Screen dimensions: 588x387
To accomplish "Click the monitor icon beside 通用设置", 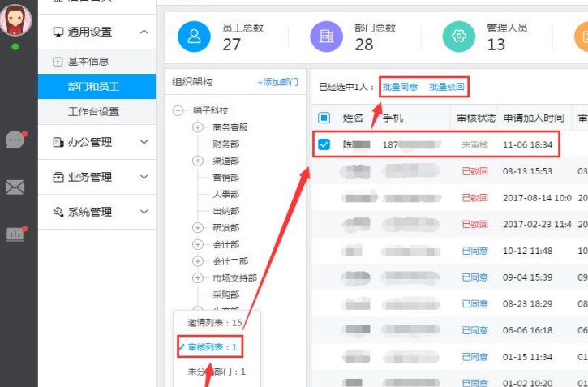I will (58, 32).
